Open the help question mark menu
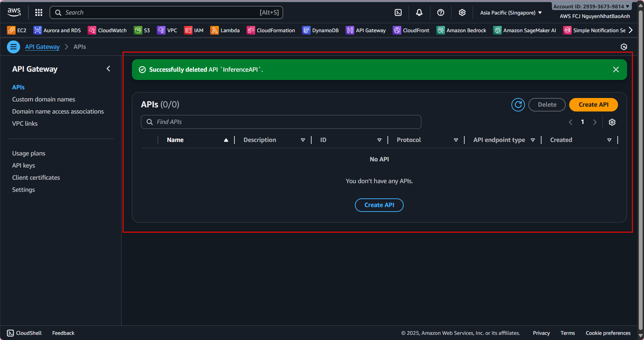Viewport: 644px width, 340px height. pos(441,12)
